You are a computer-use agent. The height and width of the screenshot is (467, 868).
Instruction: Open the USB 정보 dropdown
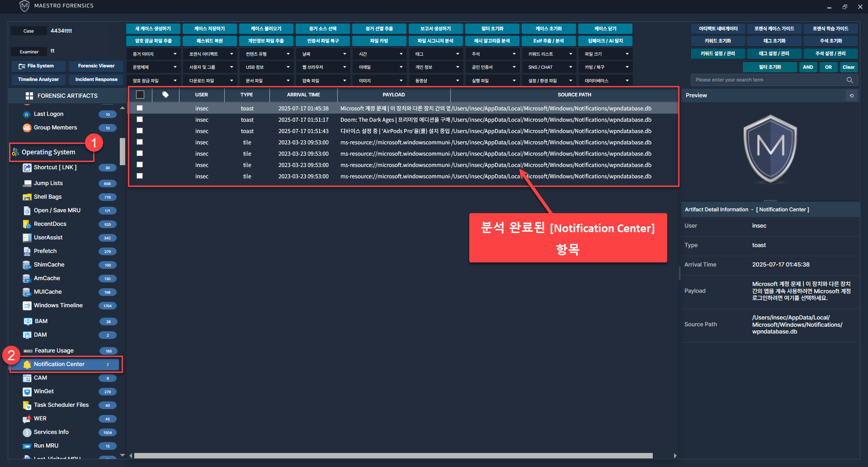click(267, 67)
